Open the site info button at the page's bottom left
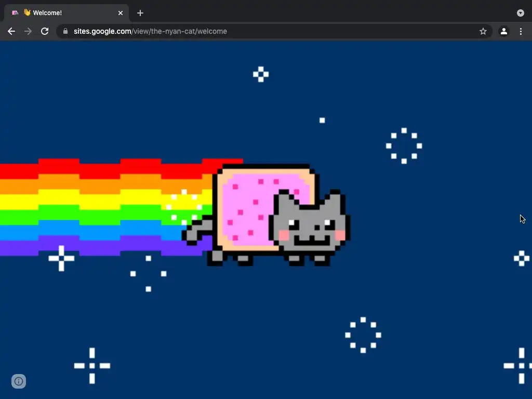This screenshot has height=399, width=532. [19, 381]
